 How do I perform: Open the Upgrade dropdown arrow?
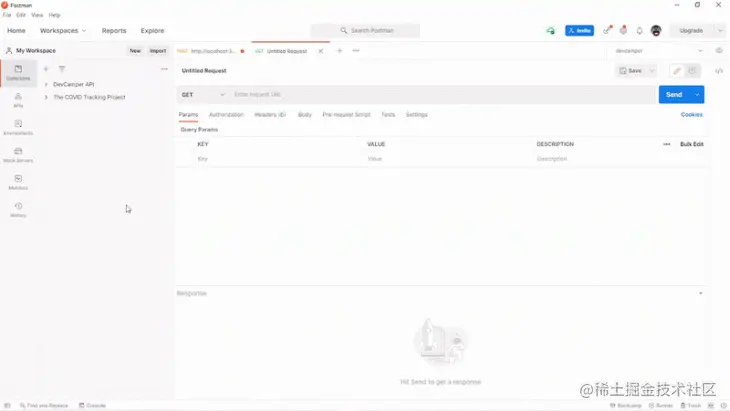[720, 31]
